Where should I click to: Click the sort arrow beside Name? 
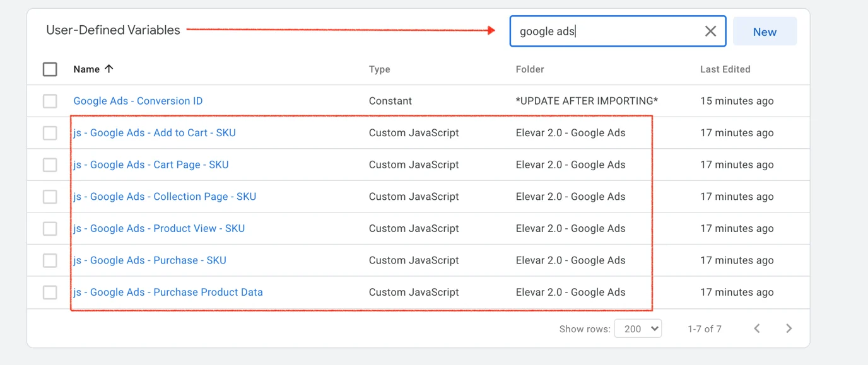pyautogui.click(x=109, y=69)
